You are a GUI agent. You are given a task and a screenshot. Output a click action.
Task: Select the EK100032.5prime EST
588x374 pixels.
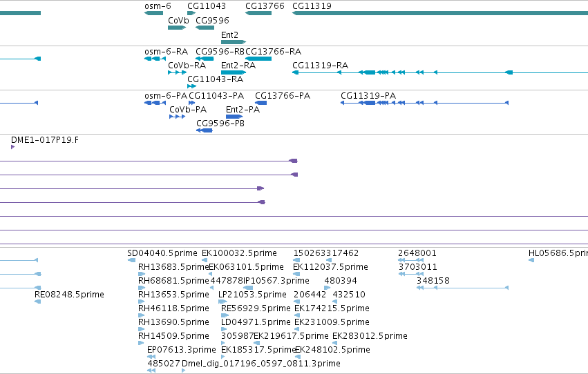point(205,260)
